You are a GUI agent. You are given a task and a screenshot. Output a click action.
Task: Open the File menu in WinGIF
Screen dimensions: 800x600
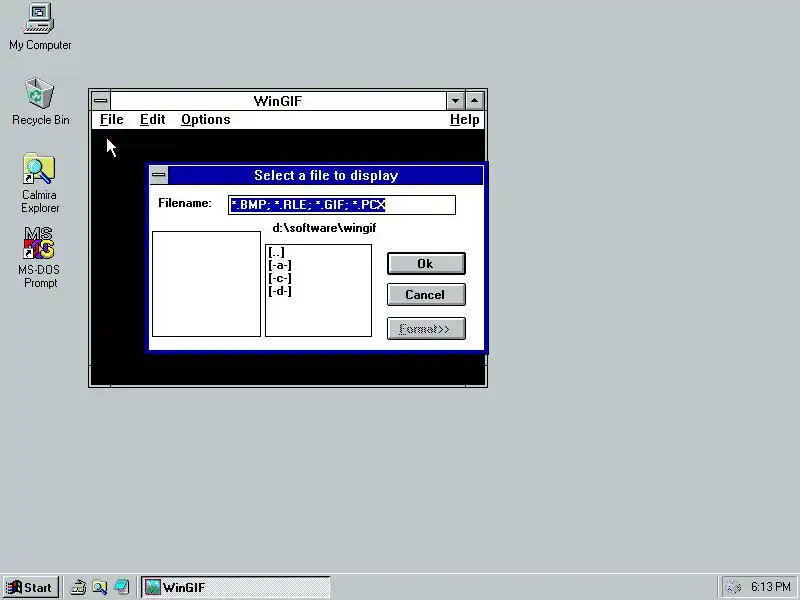pos(112,119)
